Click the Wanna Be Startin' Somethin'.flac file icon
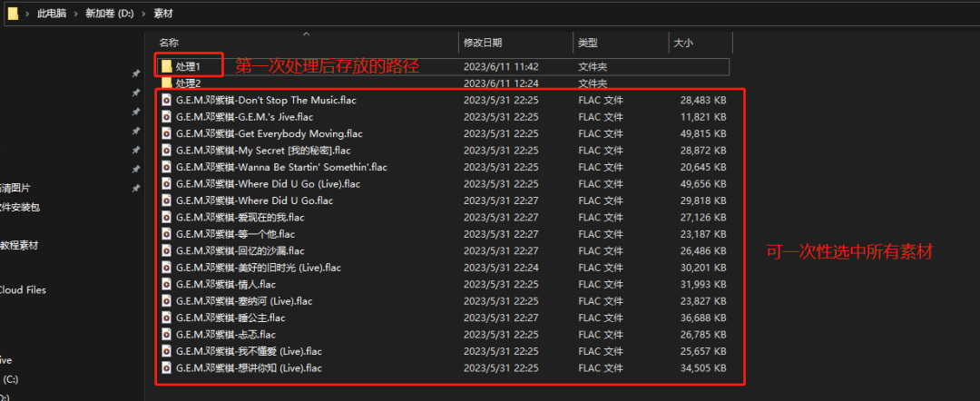The image size is (980, 401). [166, 167]
